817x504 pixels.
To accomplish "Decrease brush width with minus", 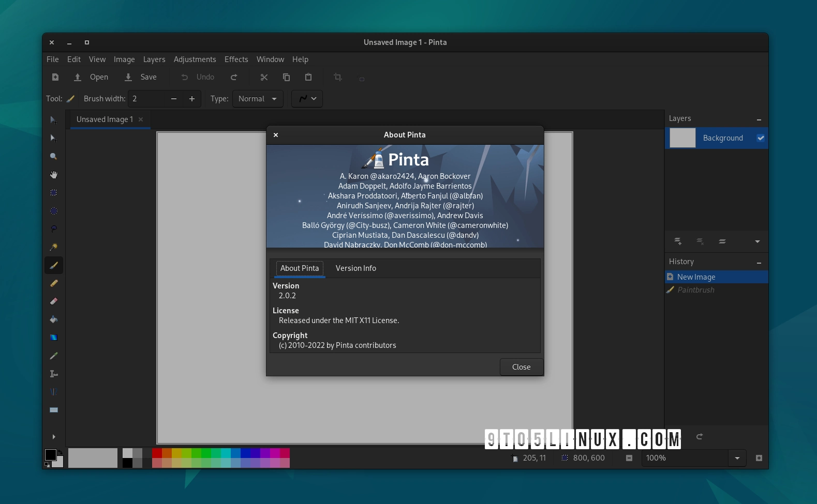I will 174,99.
